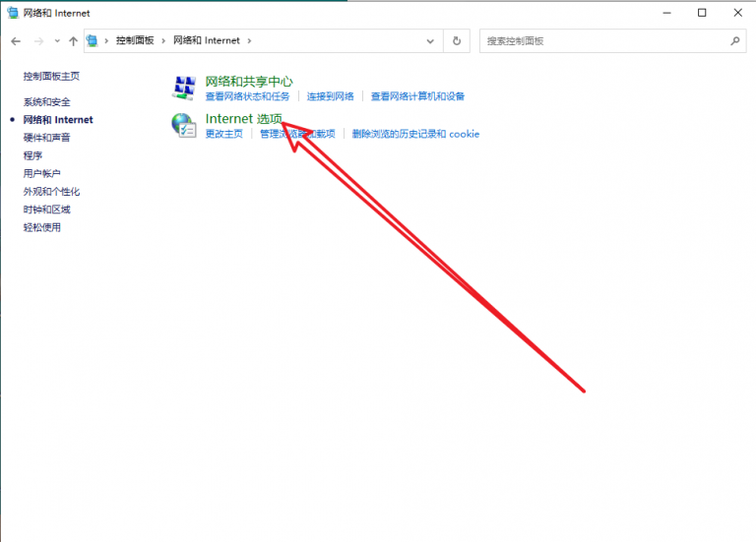The height and width of the screenshot is (542, 756).
Task: Open 硬件和声音 category
Action: pos(47,138)
